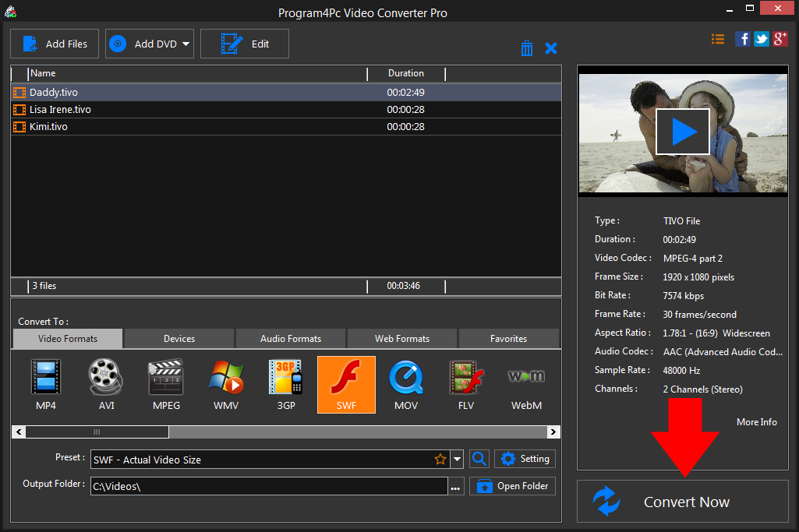Open the Add DVD dropdown arrow

click(186, 44)
